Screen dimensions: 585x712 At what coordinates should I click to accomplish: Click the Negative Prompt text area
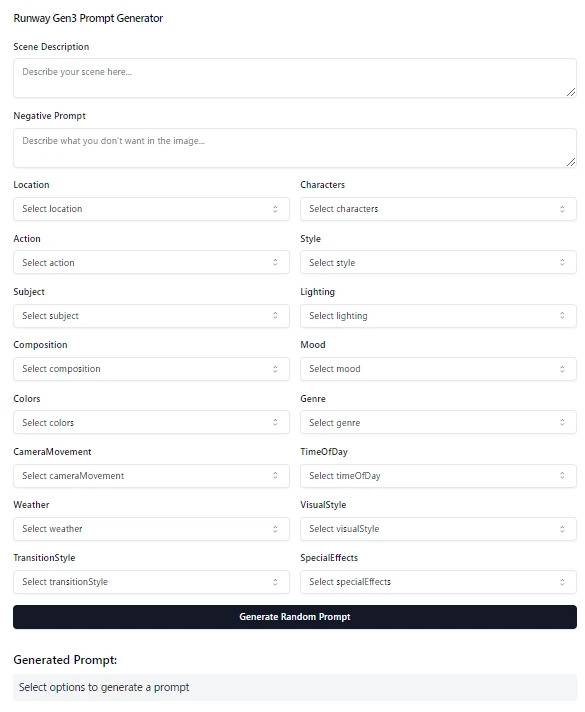coord(295,148)
